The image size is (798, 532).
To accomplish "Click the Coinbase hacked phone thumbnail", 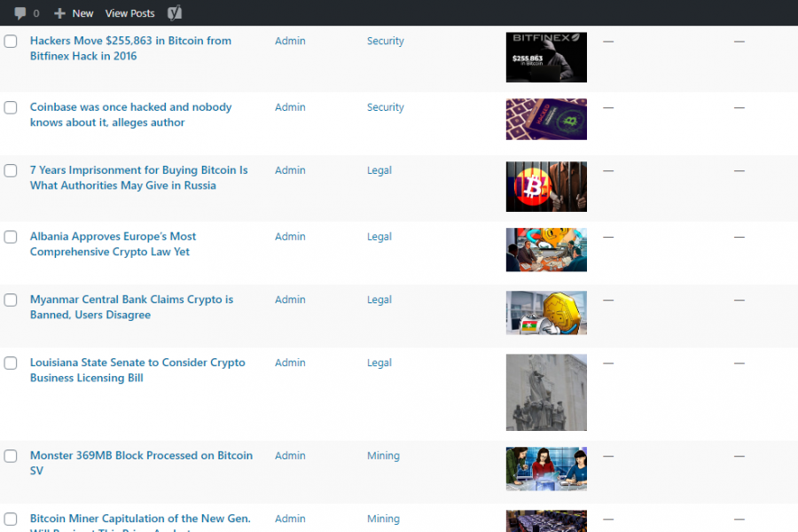I will pos(546,119).
